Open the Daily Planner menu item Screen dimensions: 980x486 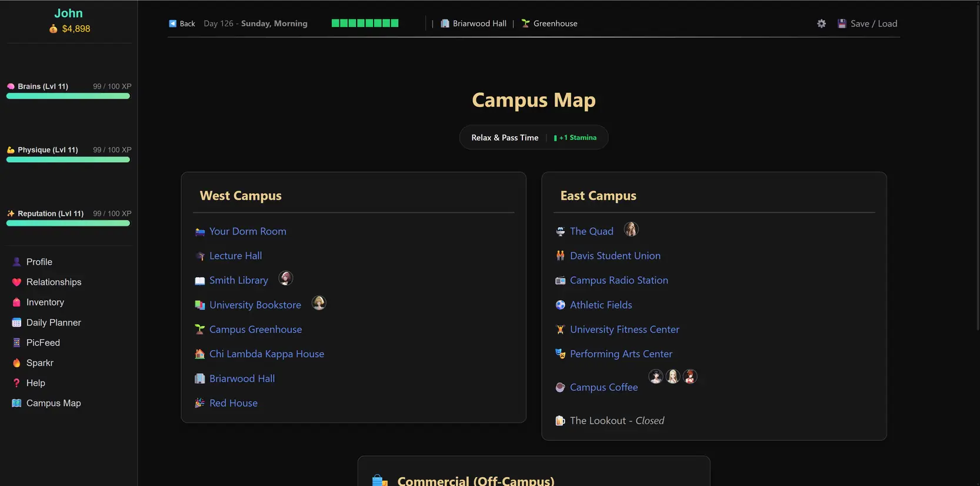pos(54,323)
